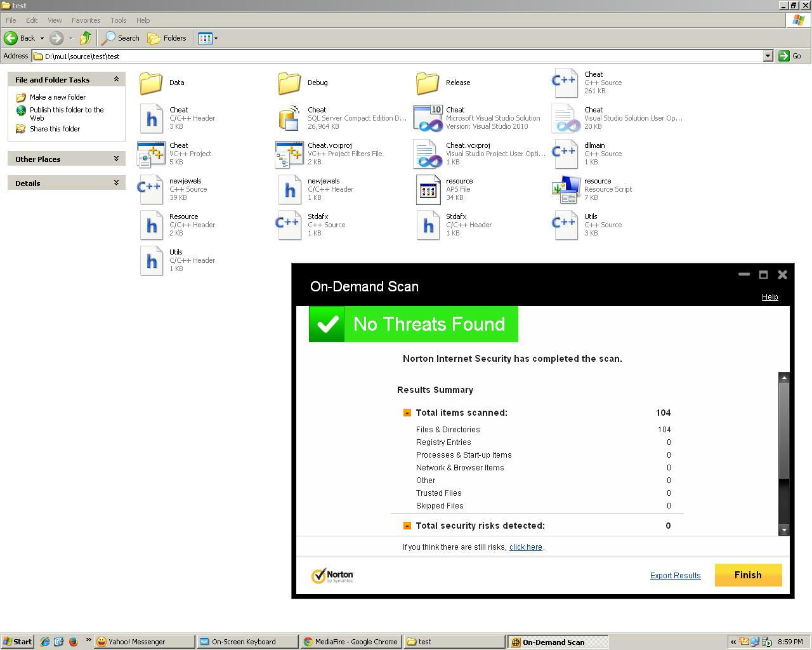Viewport: 812px width, 650px height.
Task: Open the Views dropdown button
Action: [208, 38]
